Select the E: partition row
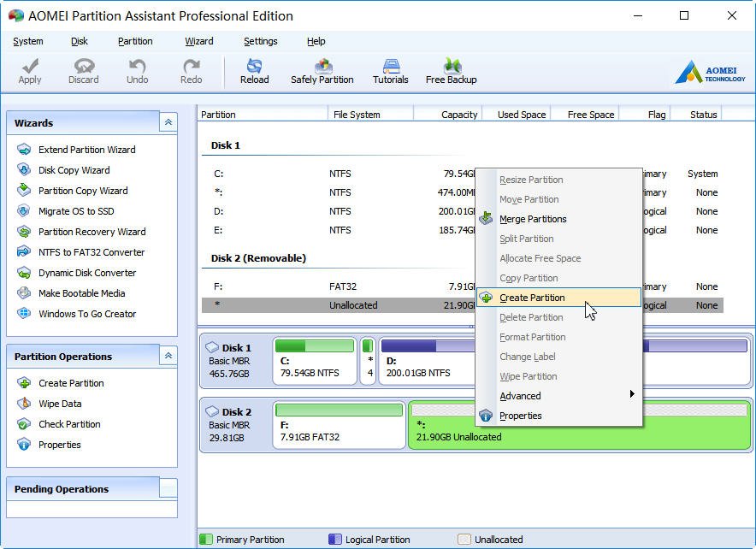 338,230
